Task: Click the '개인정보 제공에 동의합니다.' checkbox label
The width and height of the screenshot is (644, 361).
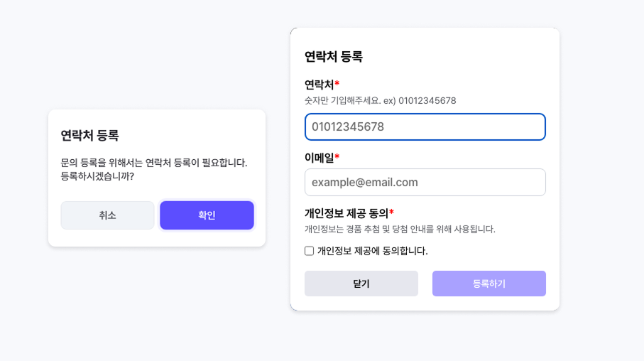Action: point(372,251)
